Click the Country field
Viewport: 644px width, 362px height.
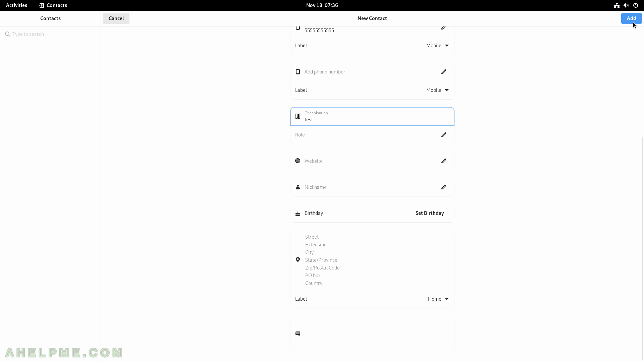(377, 283)
